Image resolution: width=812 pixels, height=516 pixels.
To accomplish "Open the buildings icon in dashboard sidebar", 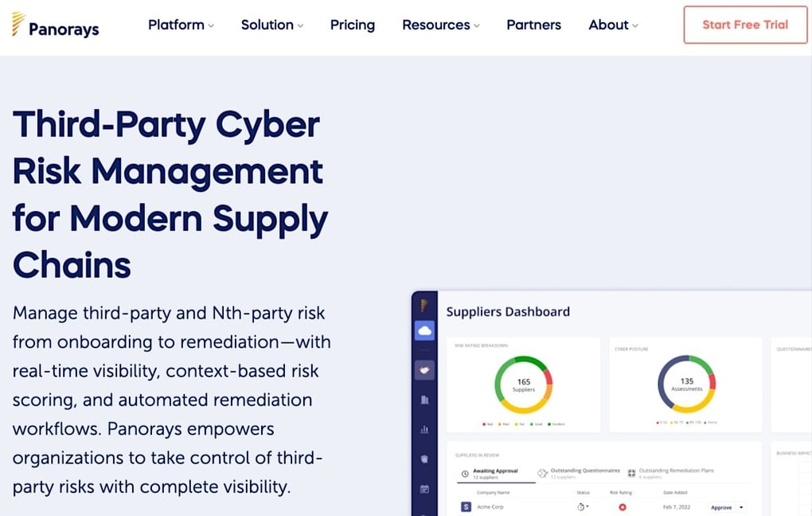I will pos(424,400).
